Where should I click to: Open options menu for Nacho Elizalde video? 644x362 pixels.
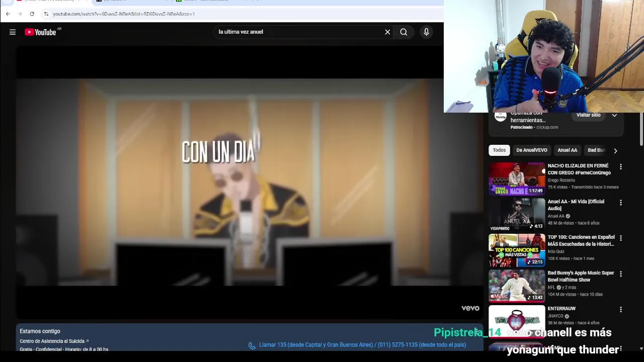(620, 167)
